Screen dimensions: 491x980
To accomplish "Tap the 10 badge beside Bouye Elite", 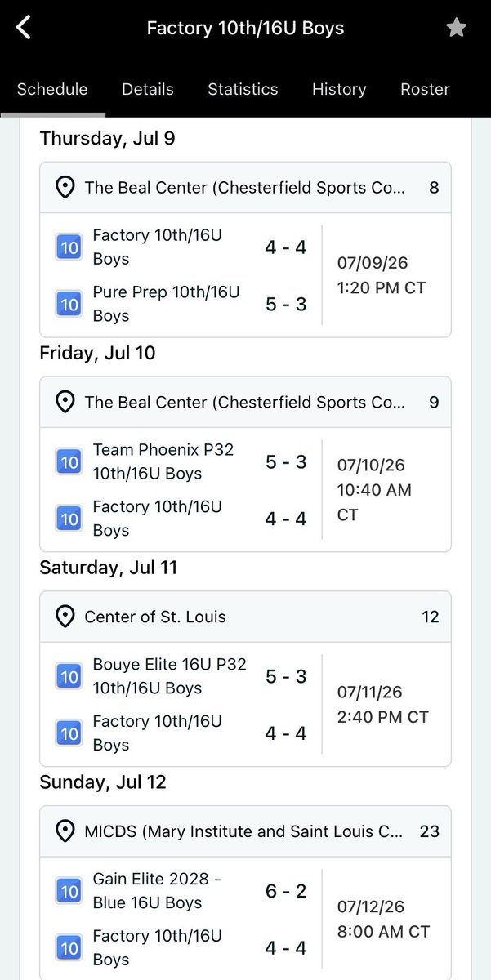I will pos(69,676).
